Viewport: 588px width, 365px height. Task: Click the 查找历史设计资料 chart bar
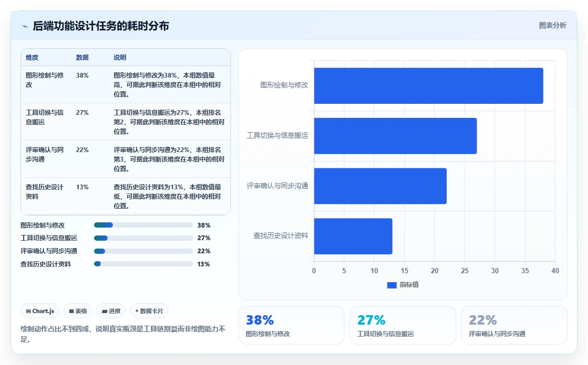[x=353, y=236]
